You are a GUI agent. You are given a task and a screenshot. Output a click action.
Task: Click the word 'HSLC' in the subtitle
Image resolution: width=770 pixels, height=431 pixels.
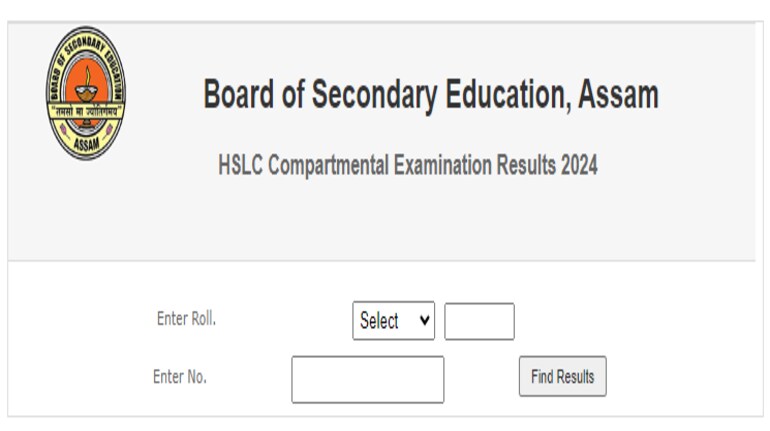(x=238, y=165)
